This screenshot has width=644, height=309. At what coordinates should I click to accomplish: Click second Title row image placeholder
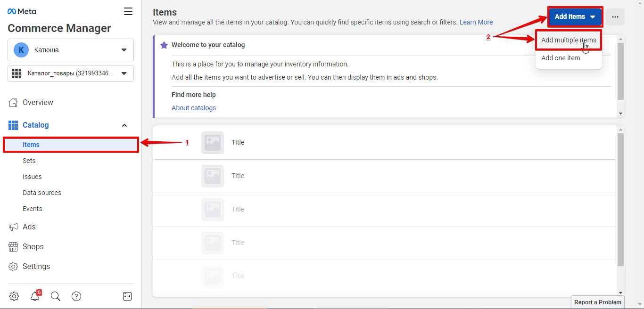click(213, 176)
